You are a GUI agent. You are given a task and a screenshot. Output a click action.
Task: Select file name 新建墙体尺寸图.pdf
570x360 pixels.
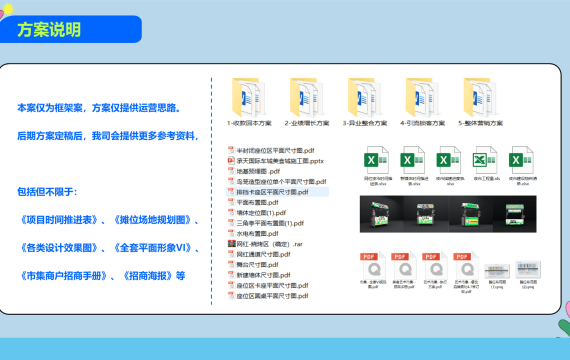pos(264,275)
